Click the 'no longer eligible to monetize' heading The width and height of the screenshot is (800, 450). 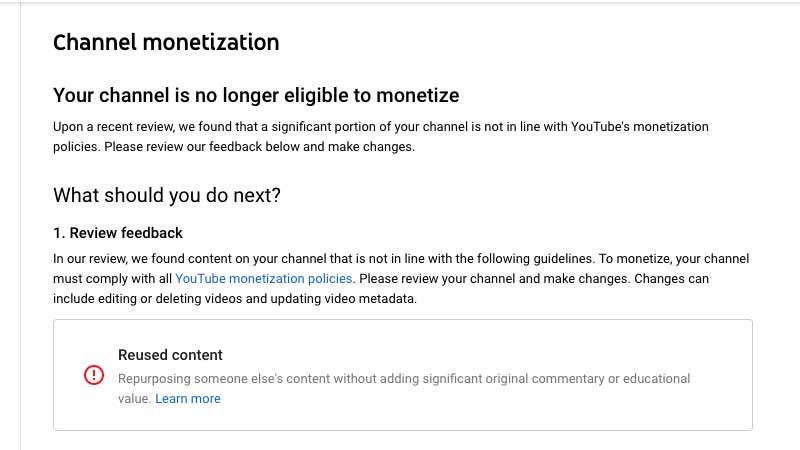pos(256,95)
